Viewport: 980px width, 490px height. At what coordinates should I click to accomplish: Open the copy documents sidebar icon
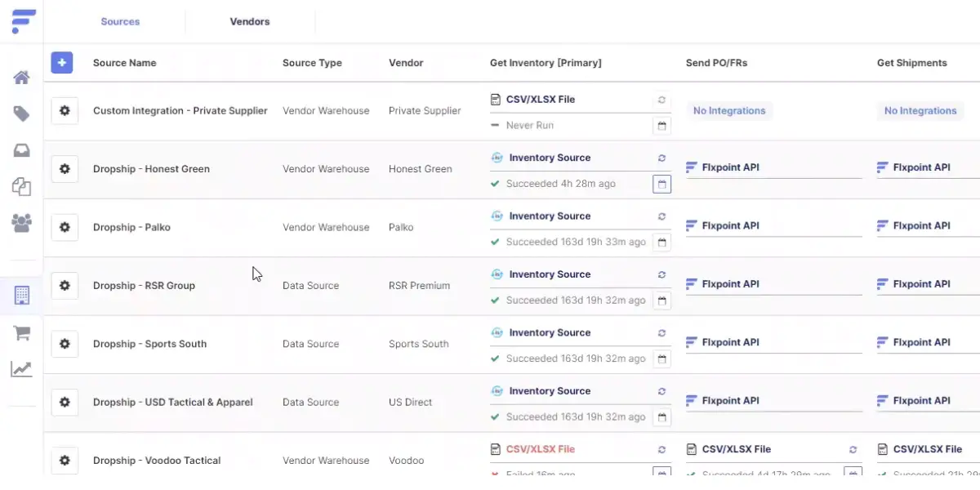coord(21,186)
